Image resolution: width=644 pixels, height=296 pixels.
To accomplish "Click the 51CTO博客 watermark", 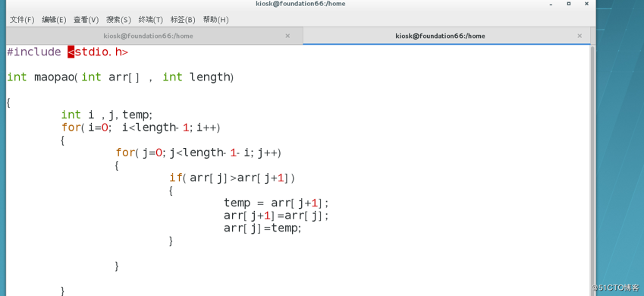I will click(615, 287).
